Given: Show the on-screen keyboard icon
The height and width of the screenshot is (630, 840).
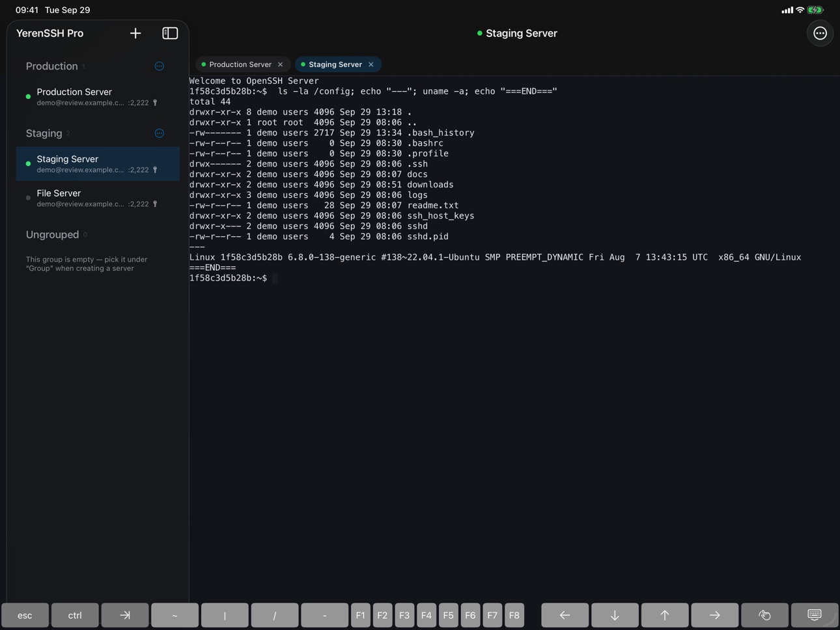Looking at the screenshot, I should click(x=815, y=615).
